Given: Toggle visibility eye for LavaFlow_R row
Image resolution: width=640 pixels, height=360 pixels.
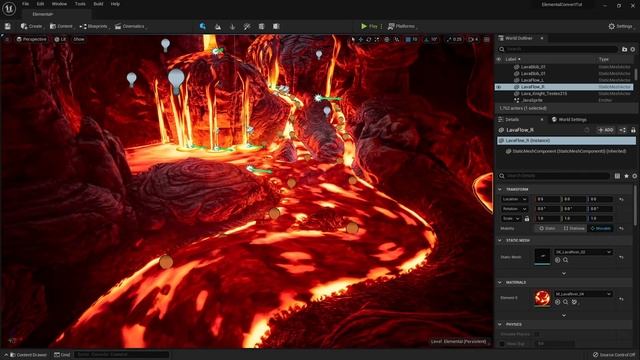Looking at the screenshot, I should pos(498,87).
